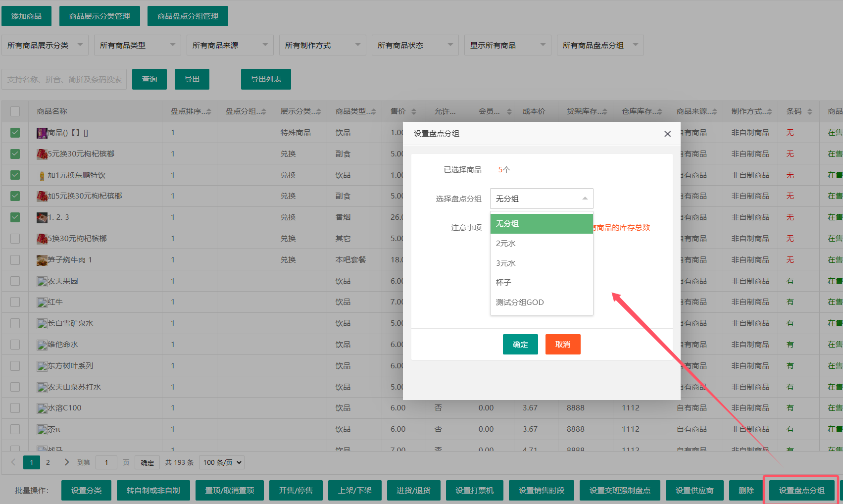Click the green 确定 button in dialog

[520, 345]
